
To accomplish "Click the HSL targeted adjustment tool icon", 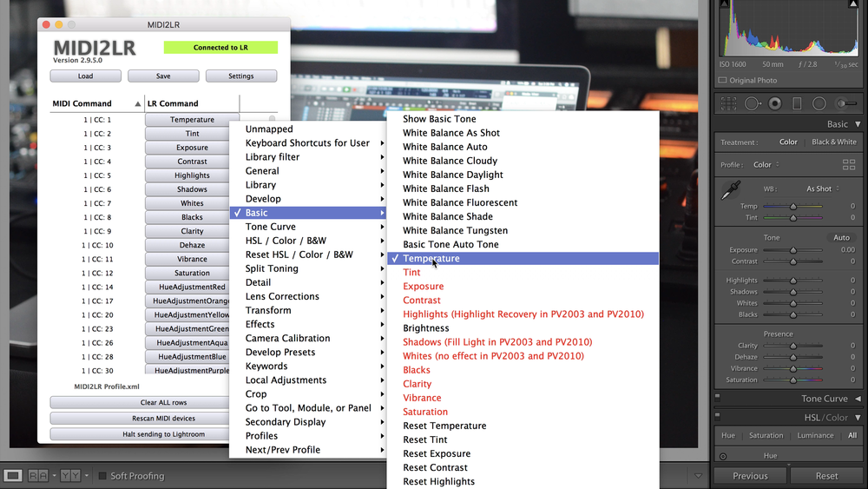I will pos(723,456).
